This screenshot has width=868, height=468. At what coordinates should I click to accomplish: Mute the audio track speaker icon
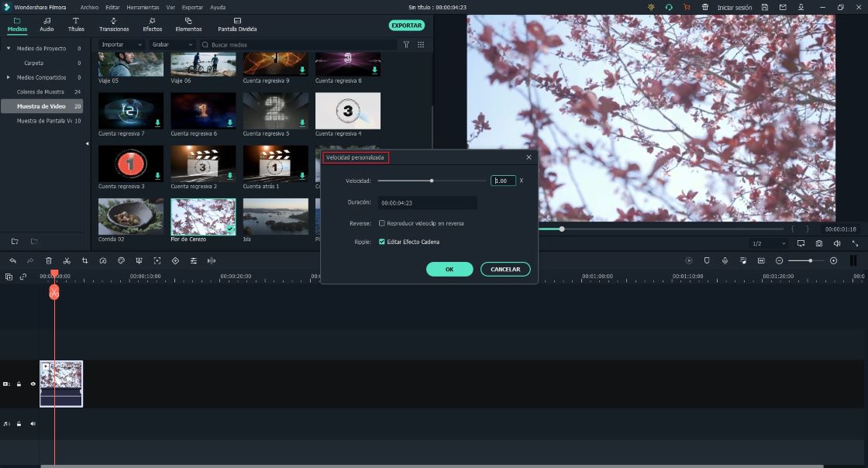tap(33, 424)
